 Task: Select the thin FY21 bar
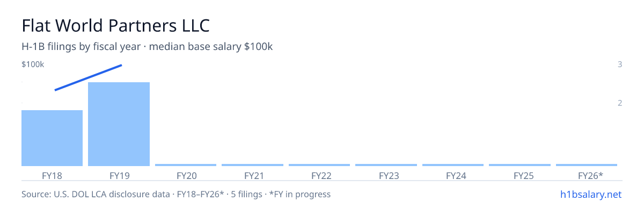tap(252, 165)
